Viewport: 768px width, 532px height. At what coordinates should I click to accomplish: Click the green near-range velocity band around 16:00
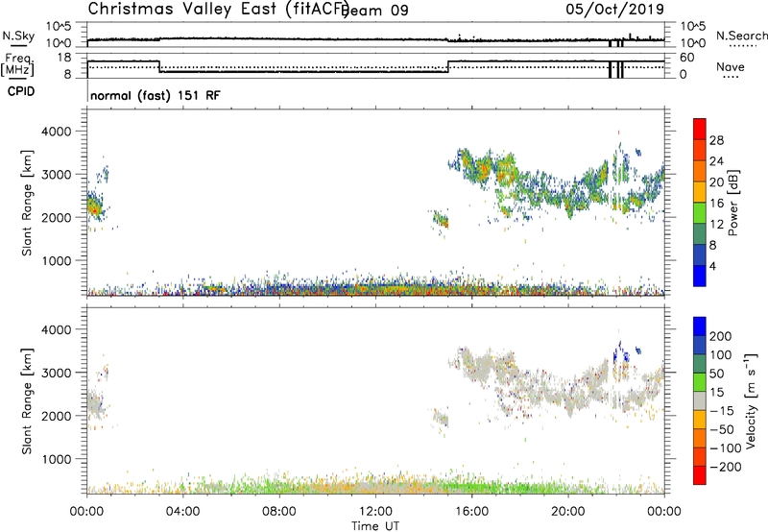(x=472, y=488)
